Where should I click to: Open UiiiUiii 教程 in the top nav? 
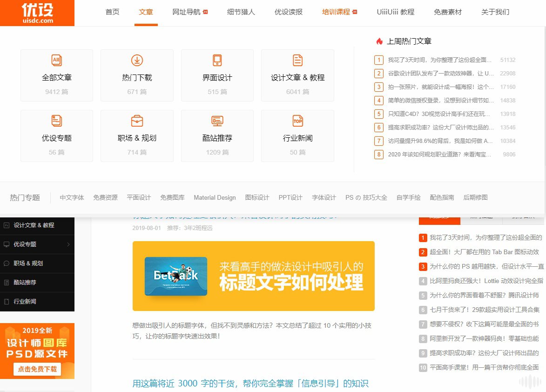click(396, 12)
